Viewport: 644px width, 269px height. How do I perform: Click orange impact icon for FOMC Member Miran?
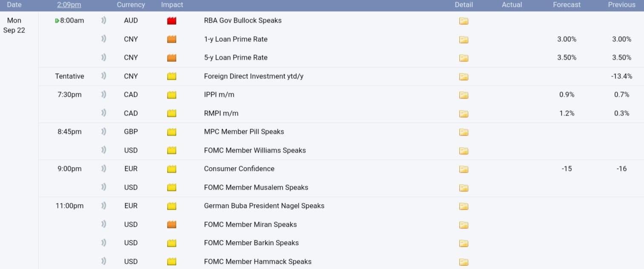(172, 225)
